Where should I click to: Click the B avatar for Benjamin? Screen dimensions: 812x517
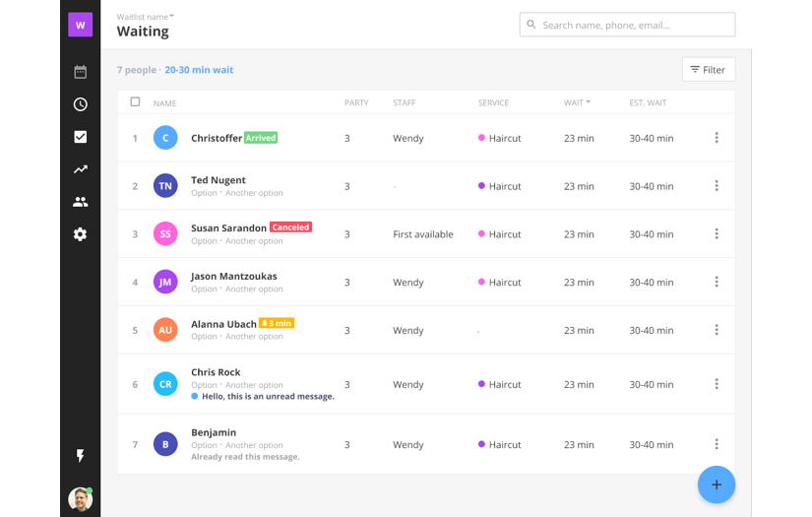[165, 444]
